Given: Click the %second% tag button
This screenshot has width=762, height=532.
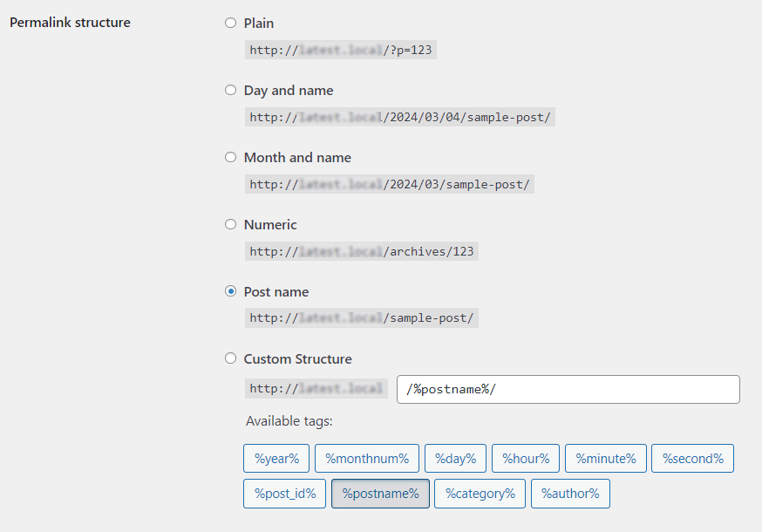Looking at the screenshot, I should 692,458.
